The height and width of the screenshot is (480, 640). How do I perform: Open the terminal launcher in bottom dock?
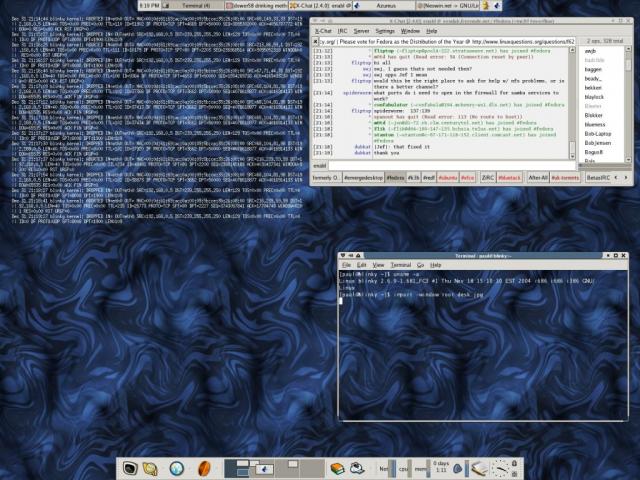pyautogui.click(x=130, y=468)
